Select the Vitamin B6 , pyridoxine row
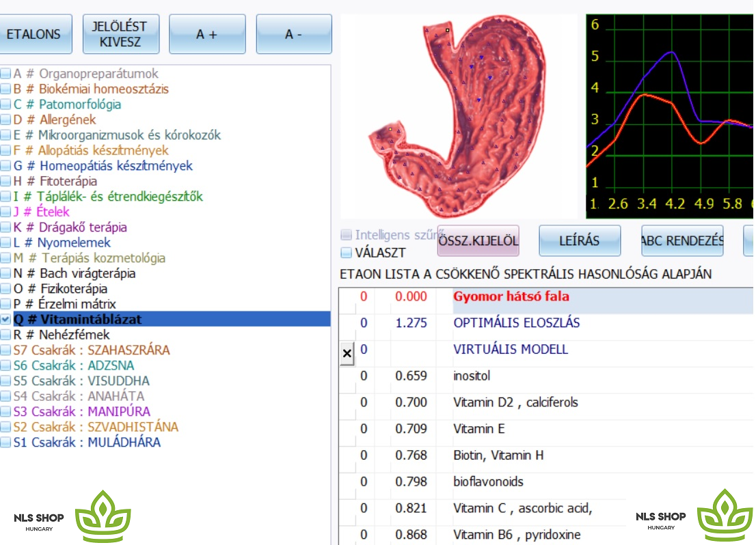 pos(546,536)
